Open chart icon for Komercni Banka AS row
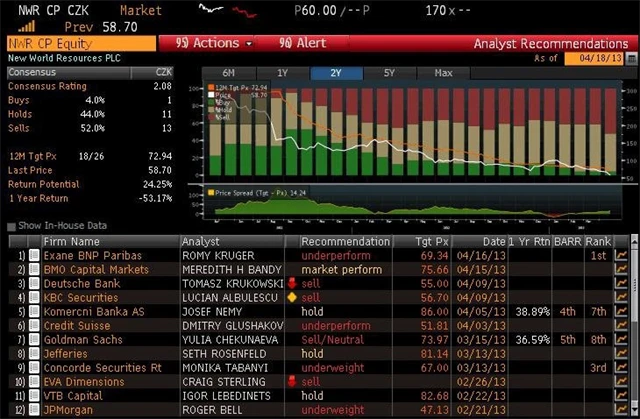 click(621, 312)
